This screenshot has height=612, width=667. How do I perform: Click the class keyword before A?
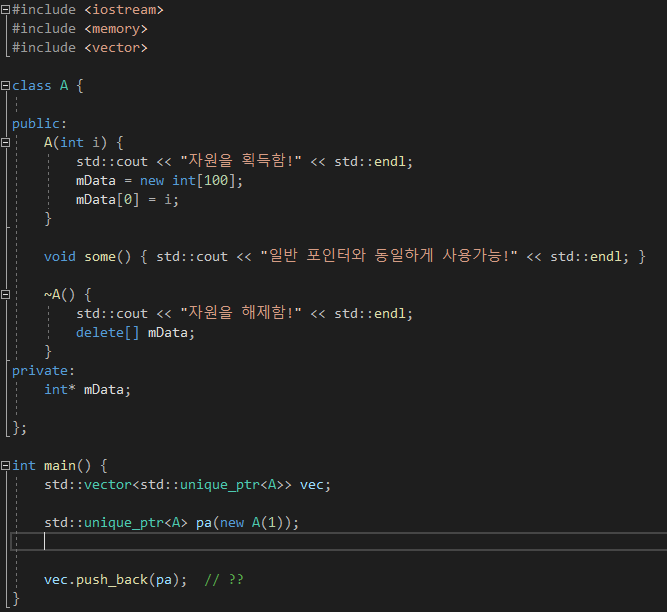point(31,86)
